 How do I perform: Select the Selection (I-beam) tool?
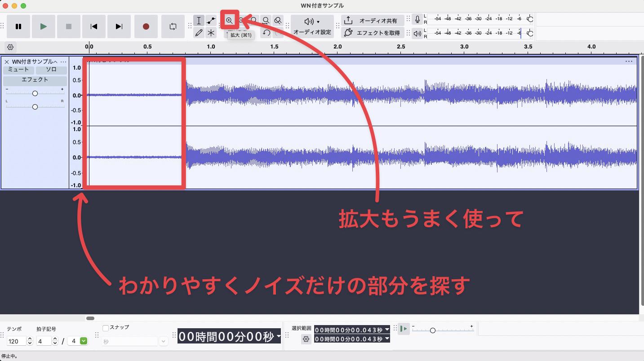click(x=199, y=20)
